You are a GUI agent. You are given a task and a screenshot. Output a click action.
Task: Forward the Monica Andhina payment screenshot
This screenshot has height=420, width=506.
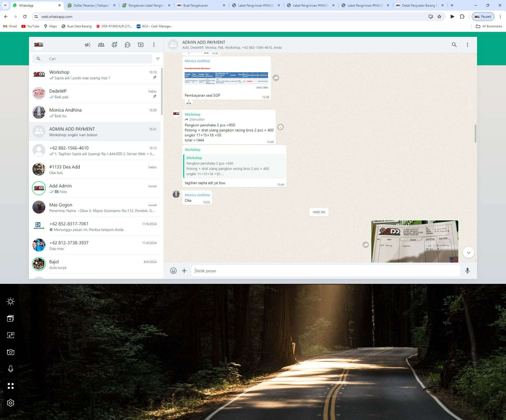point(276,78)
